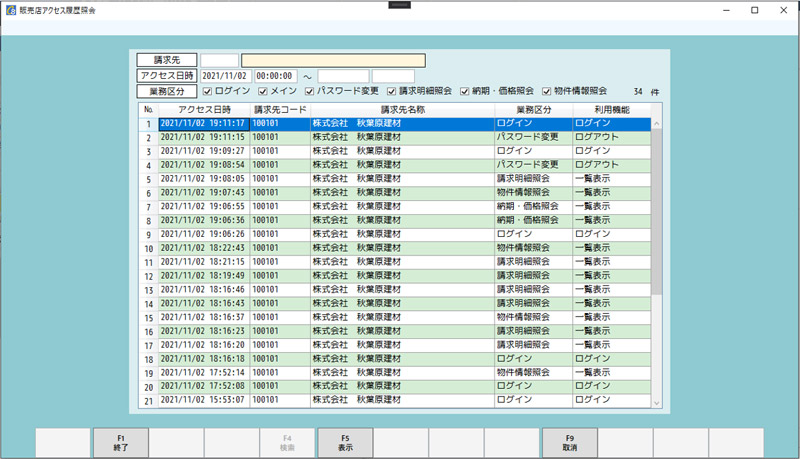Click the table scrollbar up arrow
The height and width of the screenshot is (459, 800).
pos(657,123)
